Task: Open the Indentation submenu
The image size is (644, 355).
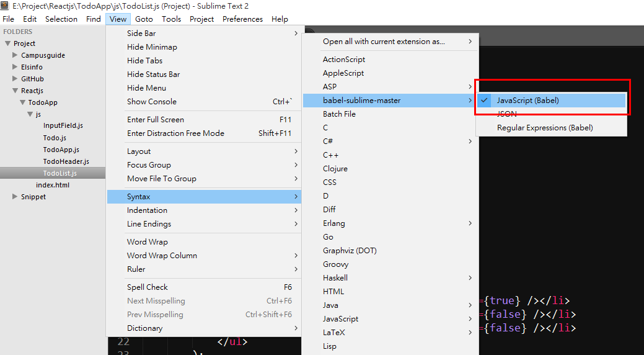Action: click(x=204, y=210)
